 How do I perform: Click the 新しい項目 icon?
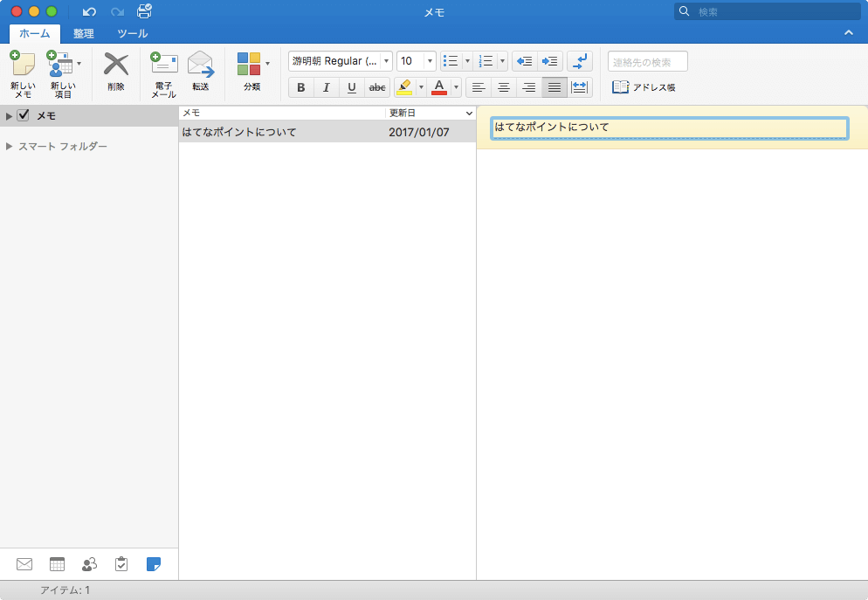[59, 65]
